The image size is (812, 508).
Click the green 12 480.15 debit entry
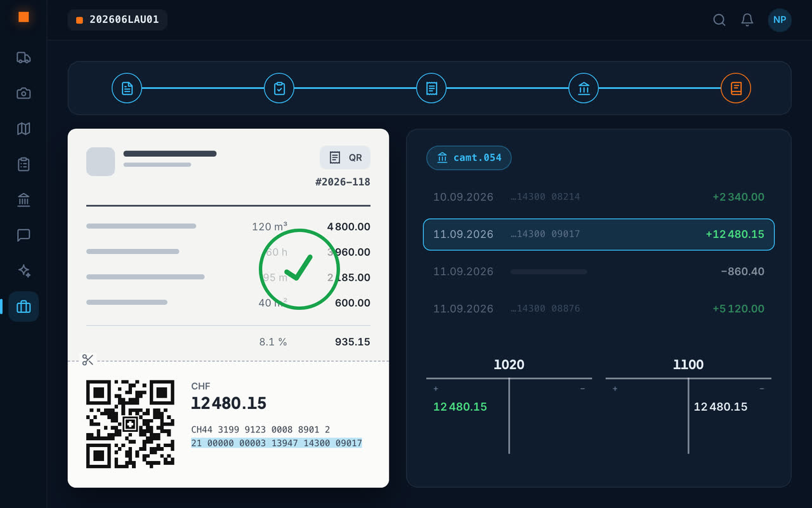460,406
